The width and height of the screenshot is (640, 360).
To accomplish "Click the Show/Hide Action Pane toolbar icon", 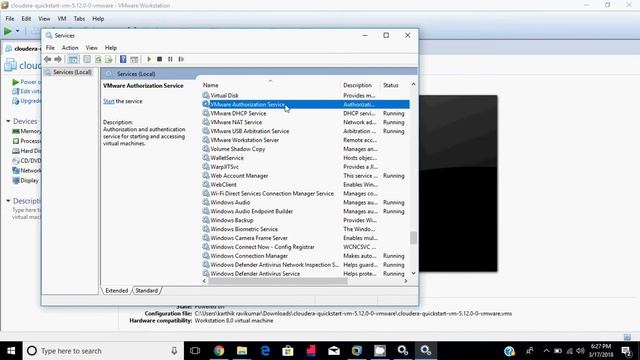I will 134,59.
